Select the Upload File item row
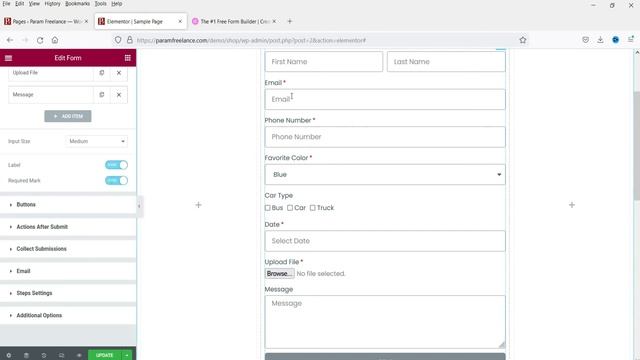Image resolution: width=640 pixels, height=360 pixels. point(51,73)
